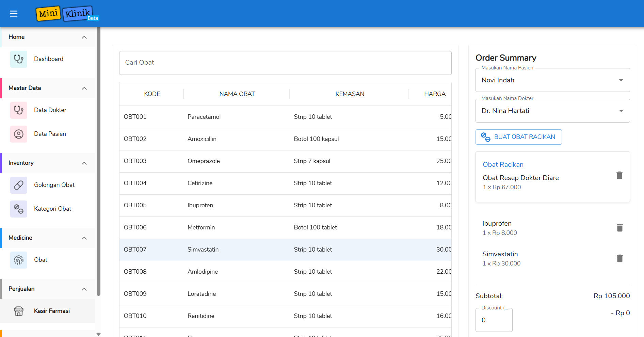
Task: Click the sidebar vertical scrollbar
Action: pyautogui.click(x=99, y=162)
